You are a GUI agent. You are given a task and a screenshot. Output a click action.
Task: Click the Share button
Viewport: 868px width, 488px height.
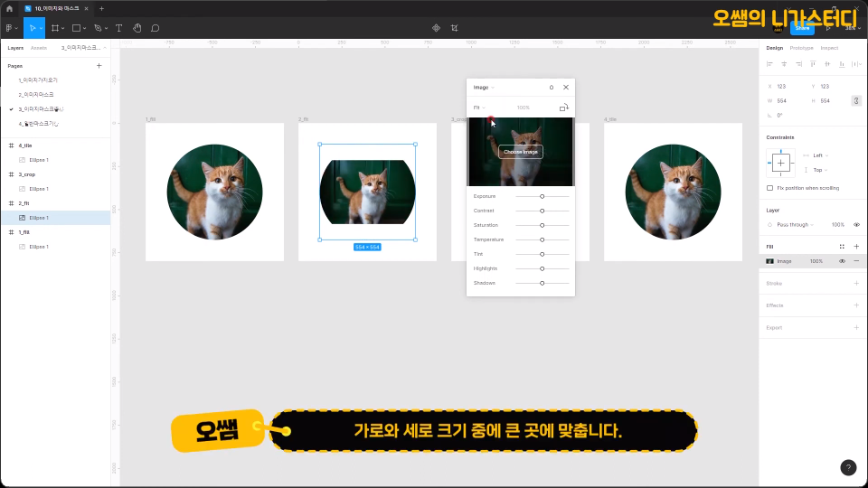pos(802,28)
